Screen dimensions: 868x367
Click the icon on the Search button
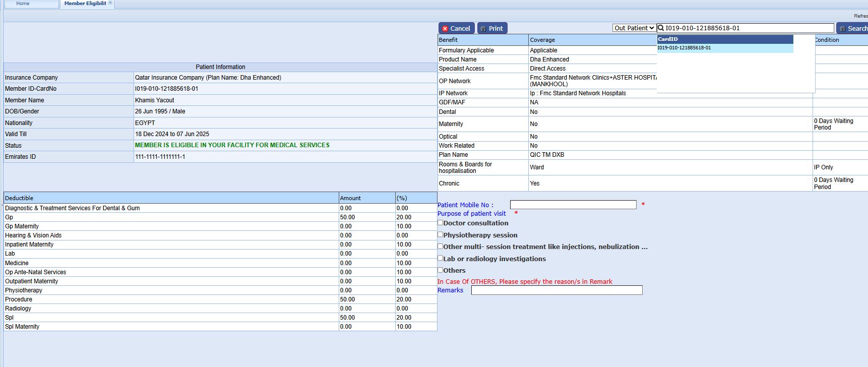(842, 29)
